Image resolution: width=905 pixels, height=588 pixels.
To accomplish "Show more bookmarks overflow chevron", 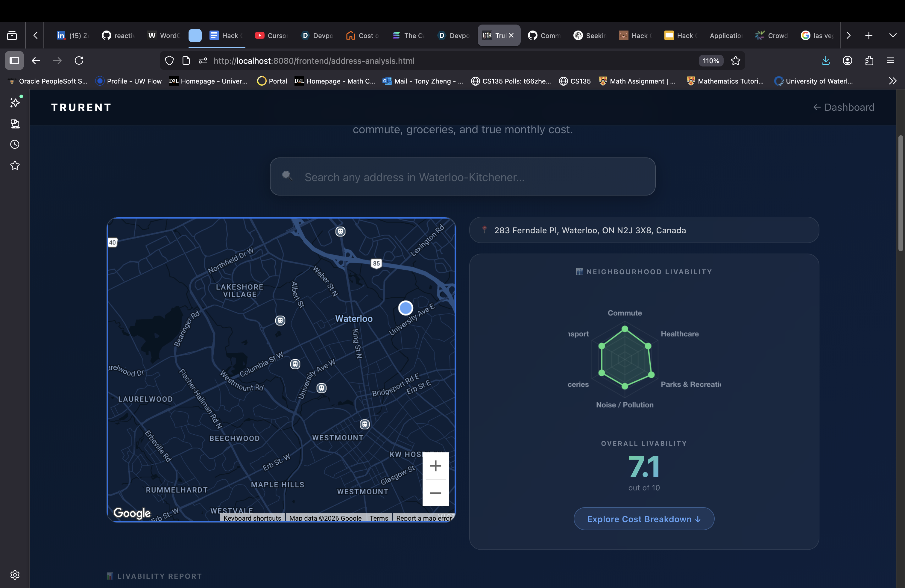I will point(892,81).
